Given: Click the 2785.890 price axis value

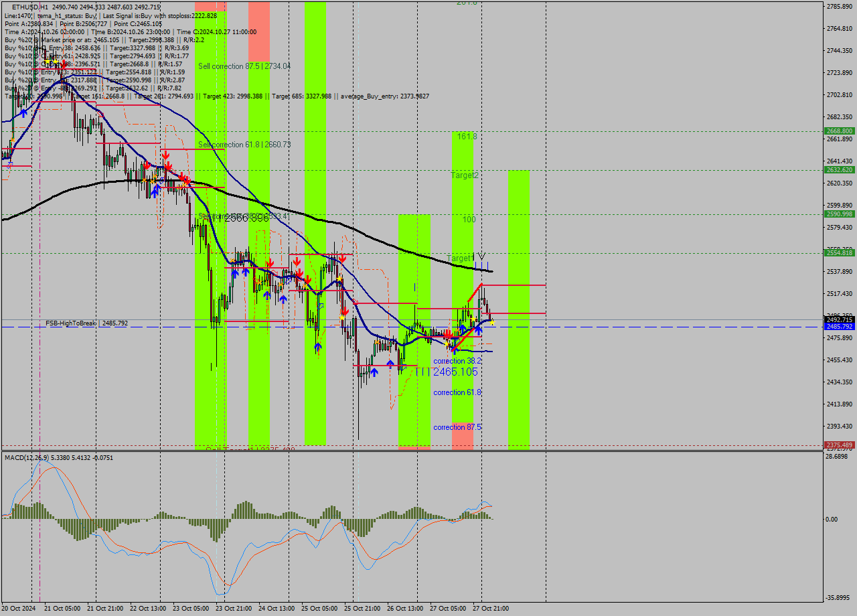Looking at the screenshot, I should [840, 6].
